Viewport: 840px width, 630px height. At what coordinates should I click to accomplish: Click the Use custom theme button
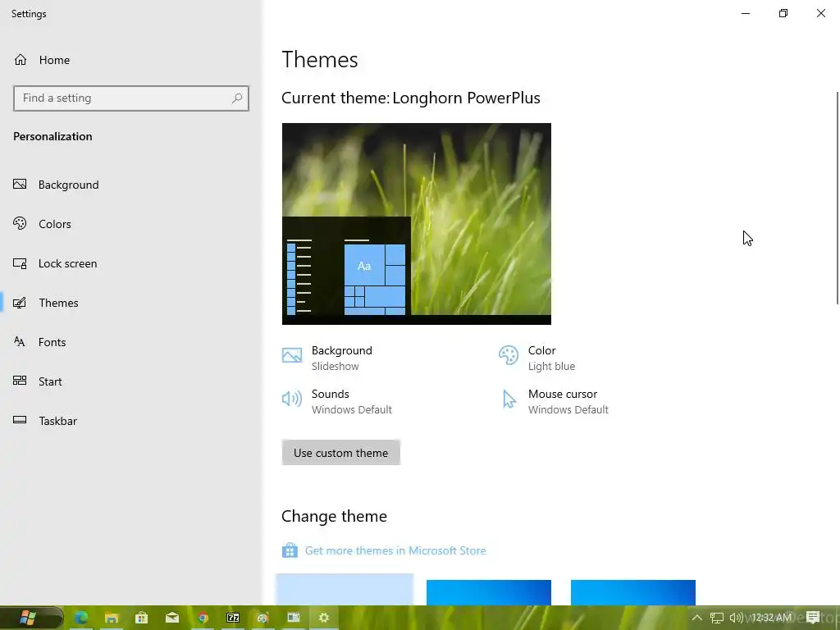[x=340, y=453]
